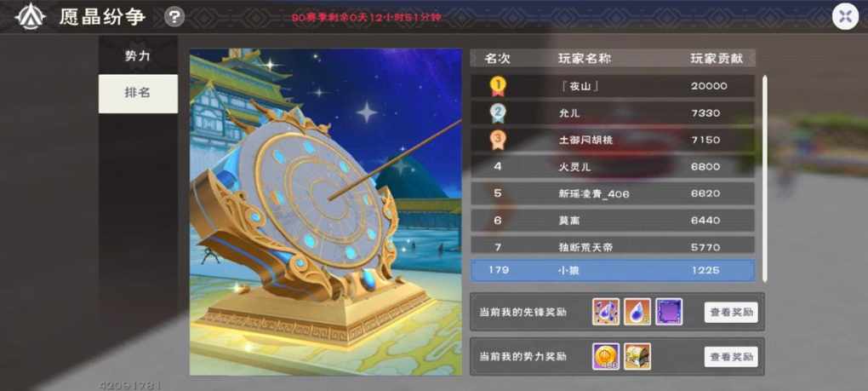The height and width of the screenshot is (391, 868).
Task: Switch to the 排名 tab
Action: pyautogui.click(x=138, y=94)
